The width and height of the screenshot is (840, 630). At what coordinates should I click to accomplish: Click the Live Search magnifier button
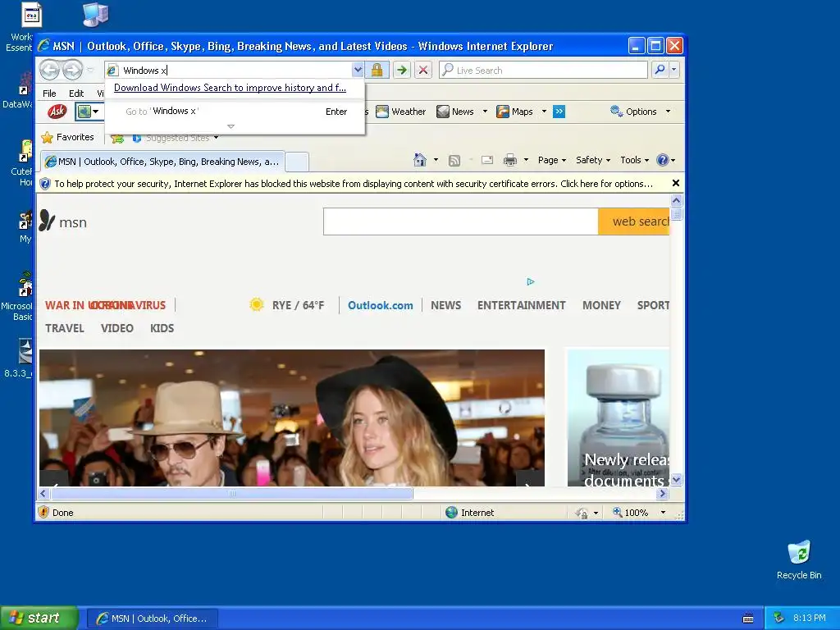pos(660,70)
